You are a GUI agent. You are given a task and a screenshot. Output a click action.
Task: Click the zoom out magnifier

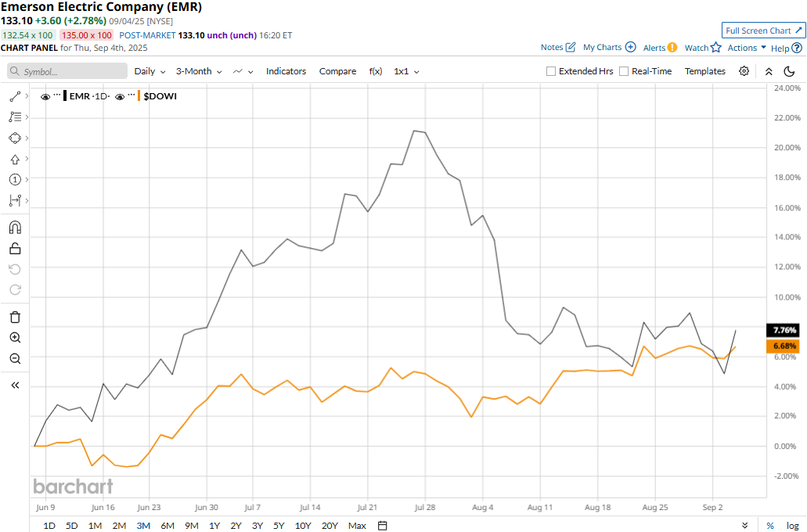(15, 358)
